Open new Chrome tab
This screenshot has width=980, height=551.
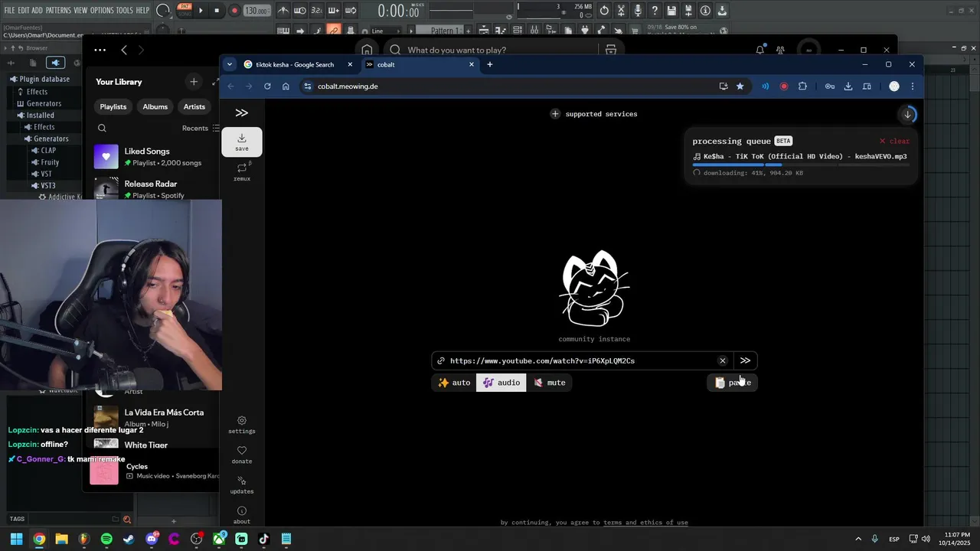[490, 64]
